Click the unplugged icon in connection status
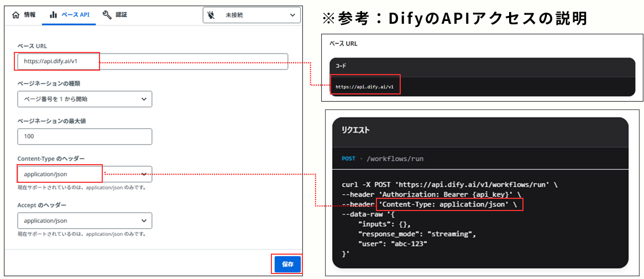644x279 pixels. [212, 15]
